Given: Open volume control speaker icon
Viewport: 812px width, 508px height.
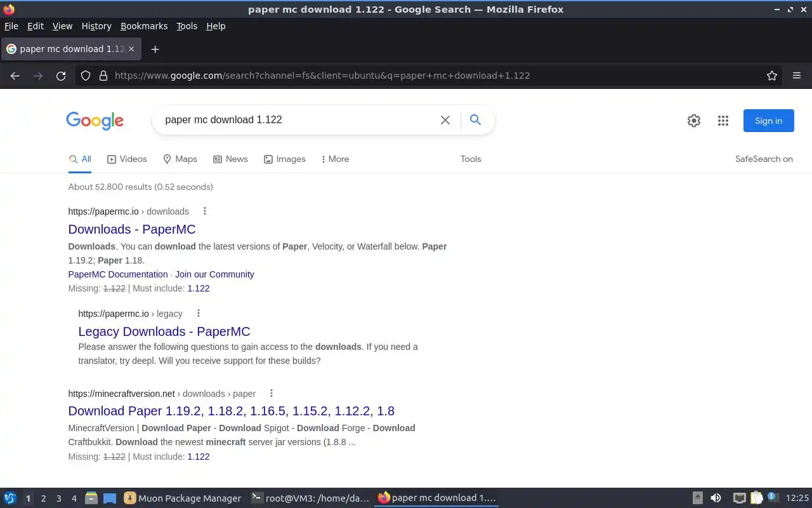Looking at the screenshot, I should click(716, 498).
